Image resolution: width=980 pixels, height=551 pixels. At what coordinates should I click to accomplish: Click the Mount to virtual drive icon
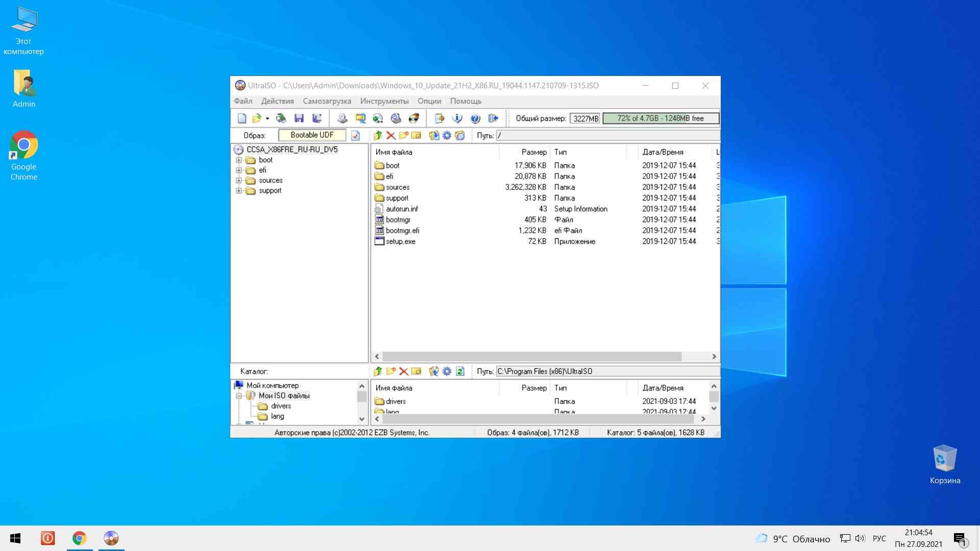coord(396,118)
